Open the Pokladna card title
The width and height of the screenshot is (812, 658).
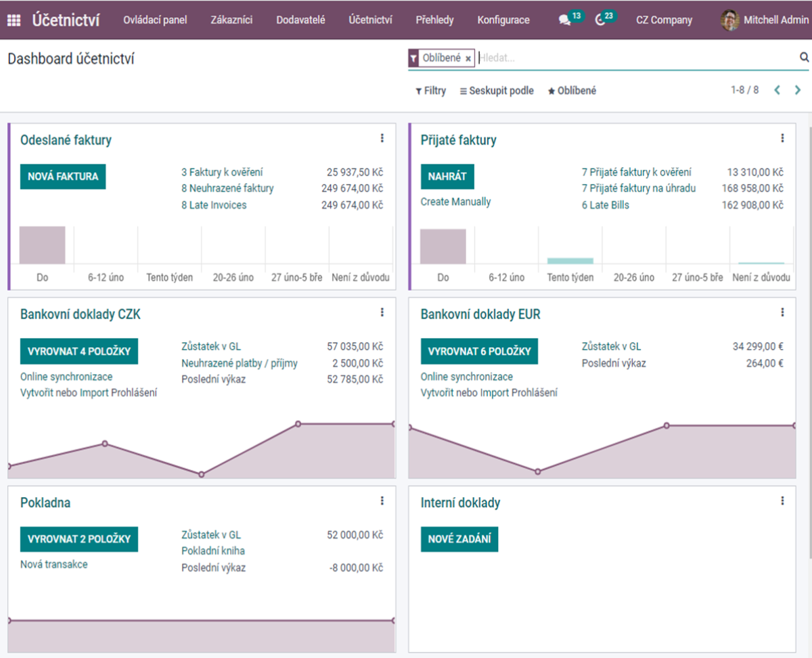[45, 503]
